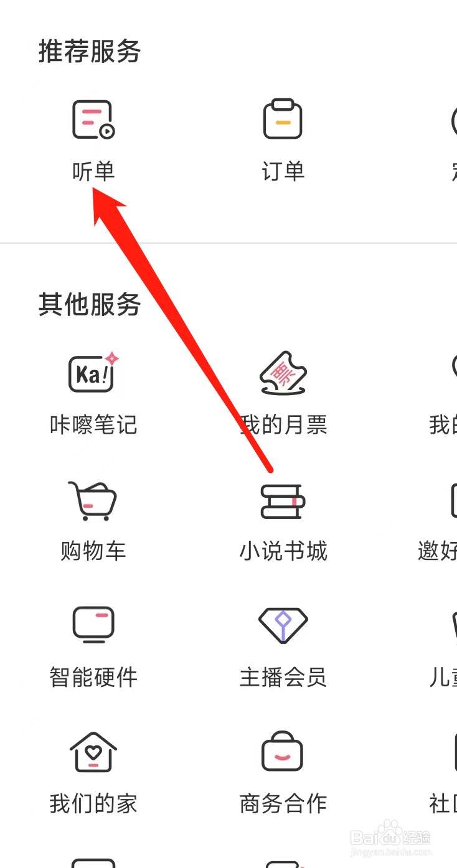The height and width of the screenshot is (868, 457).
Task: Select the 智能硬件 label
Action: pyautogui.click(x=93, y=678)
